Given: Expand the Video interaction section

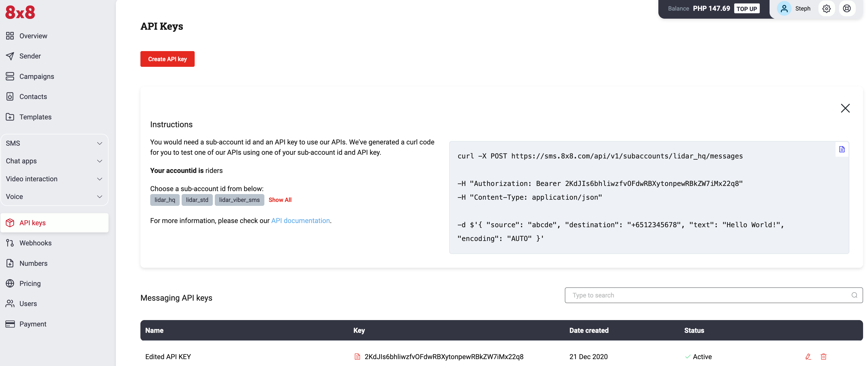Looking at the screenshot, I should point(54,179).
